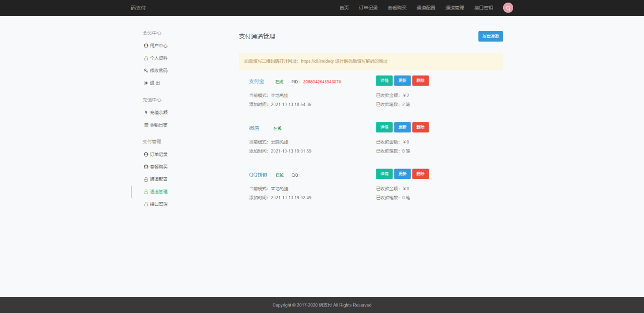Open the 支付宝 channel name link
Viewport: 644px width, 313px height.
pyautogui.click(x=256, y=82)
